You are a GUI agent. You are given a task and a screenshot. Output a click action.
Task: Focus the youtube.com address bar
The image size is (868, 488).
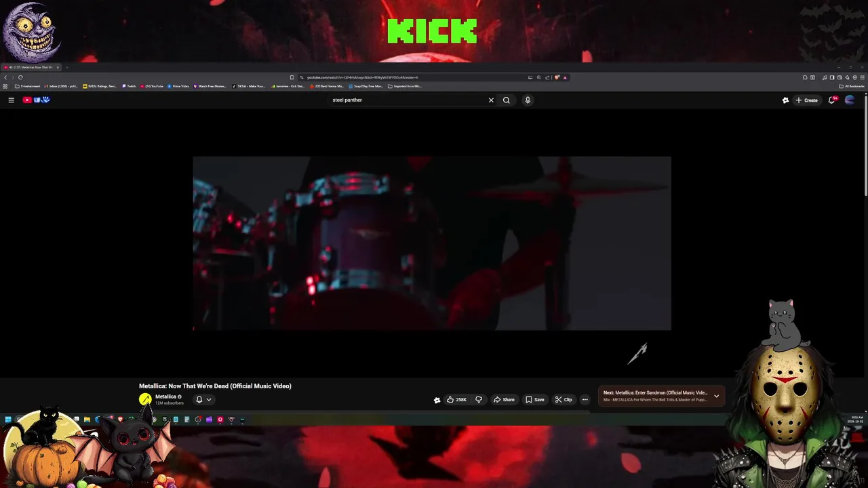coord(414,77)
